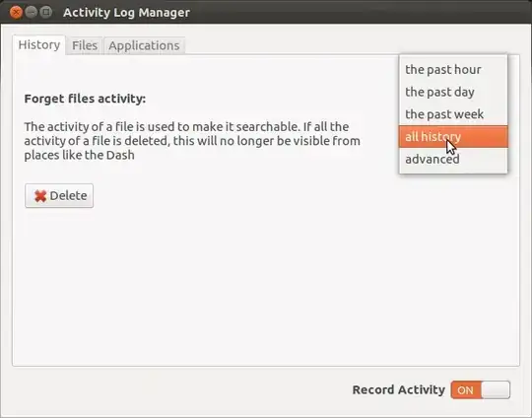Viewport: 532px width, 418px height.
Task: Toggle the Record Activity switch
Action: [480, 389]
